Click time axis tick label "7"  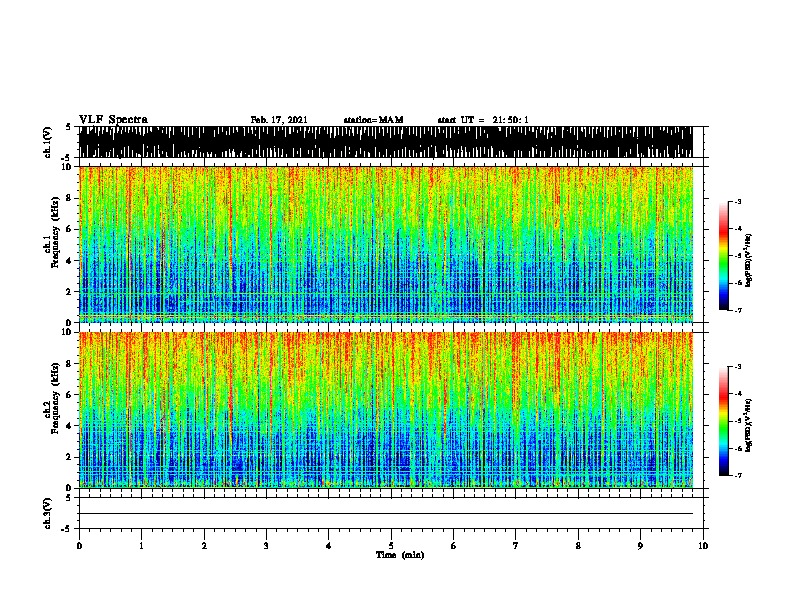516,546
